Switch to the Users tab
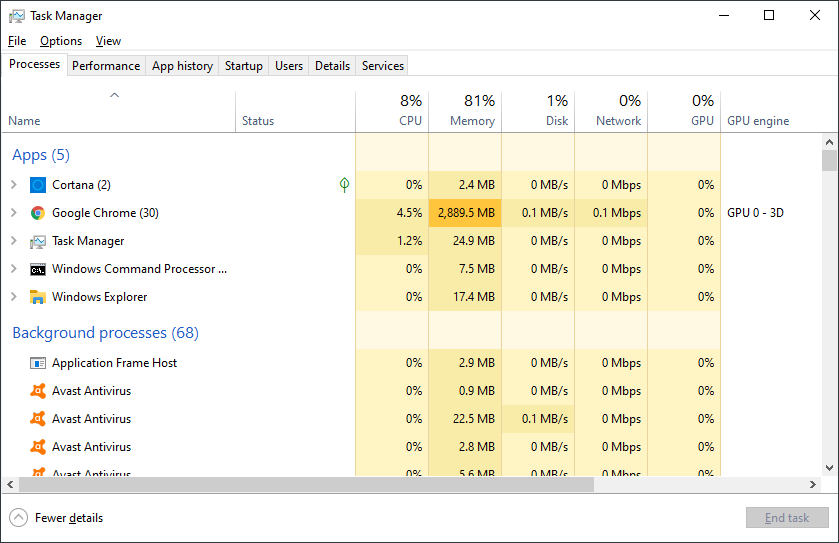Screen dimensions: 839x543 289,66
